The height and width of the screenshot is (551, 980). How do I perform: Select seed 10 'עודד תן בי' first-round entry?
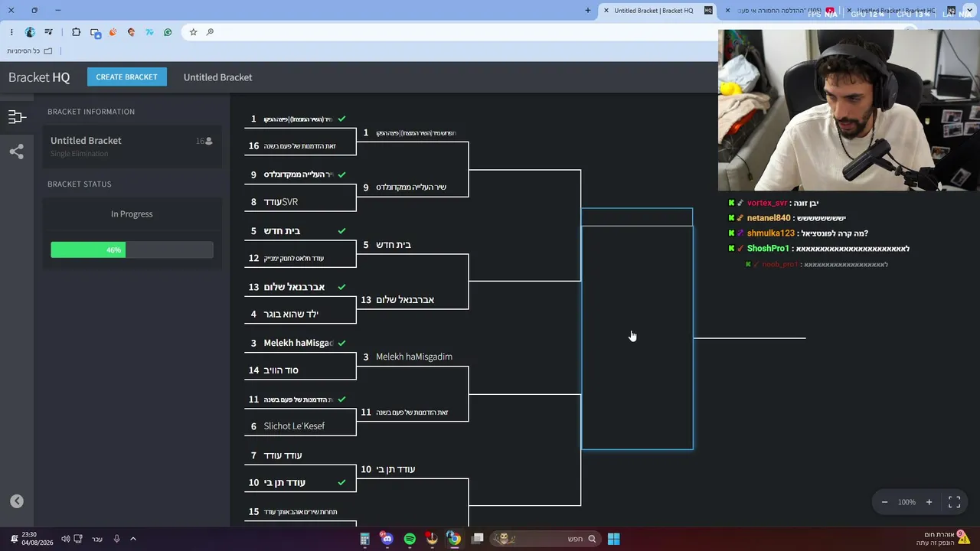300,483
